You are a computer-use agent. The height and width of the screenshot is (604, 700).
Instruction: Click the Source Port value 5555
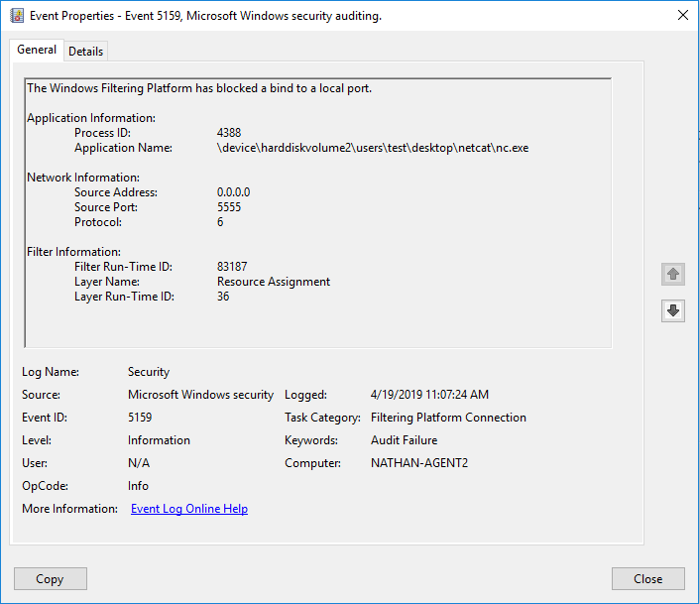click(229, 207)
